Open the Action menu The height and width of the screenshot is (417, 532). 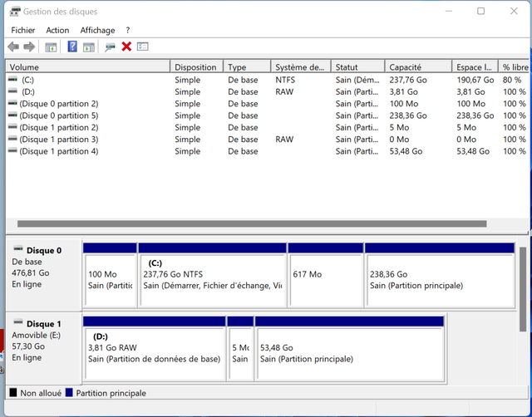57,30
